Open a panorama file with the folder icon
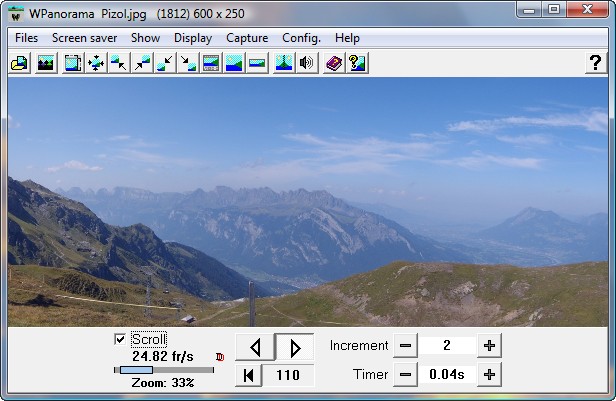616x401 pixels. tap(20, 63)
